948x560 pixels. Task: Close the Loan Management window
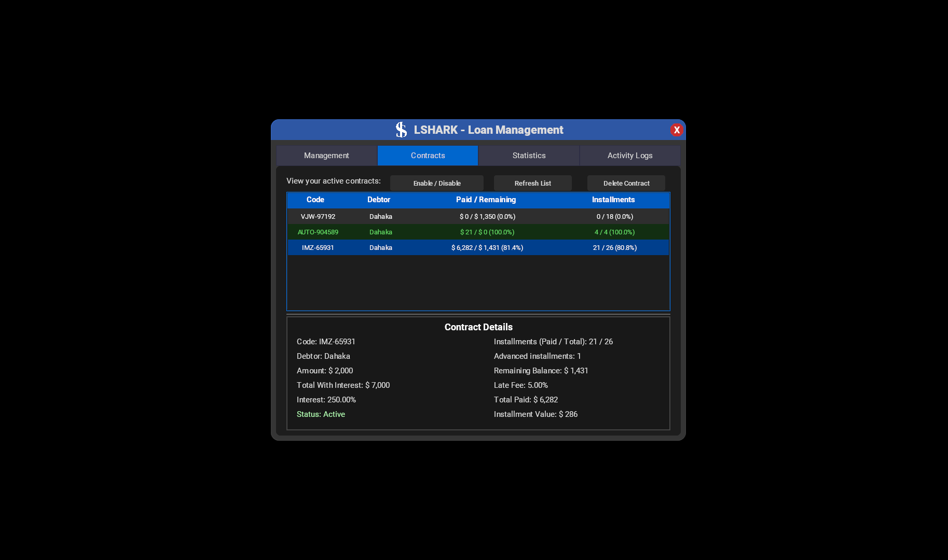coord(676,130)
